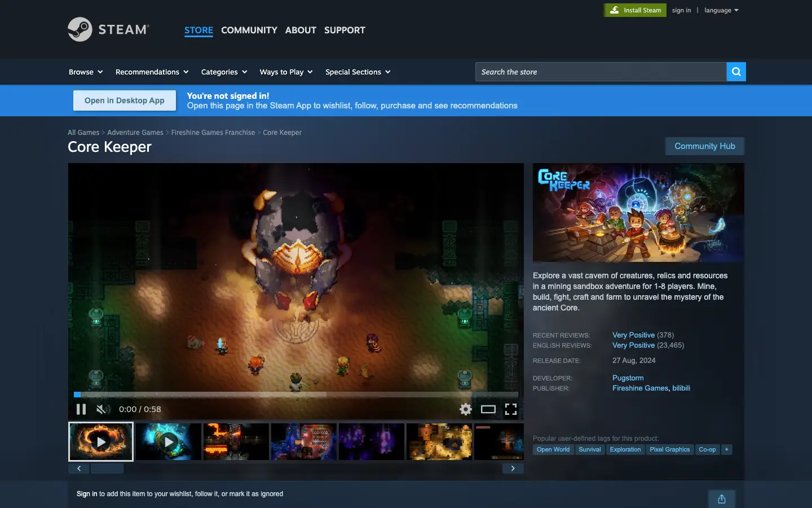This screenshot has height=508, width=812.
Task: Click Fireshine Games publisher link
Action: click(x=640, y=388)
